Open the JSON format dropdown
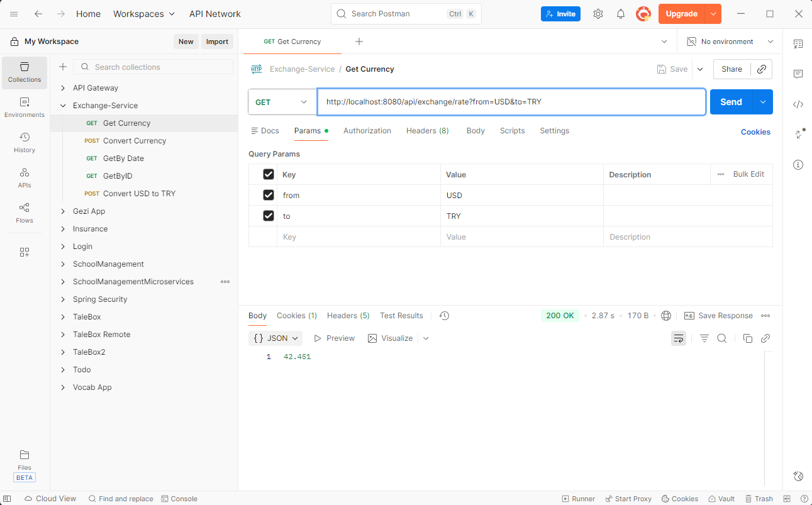The image size is (812, 505). click(275, 338)
